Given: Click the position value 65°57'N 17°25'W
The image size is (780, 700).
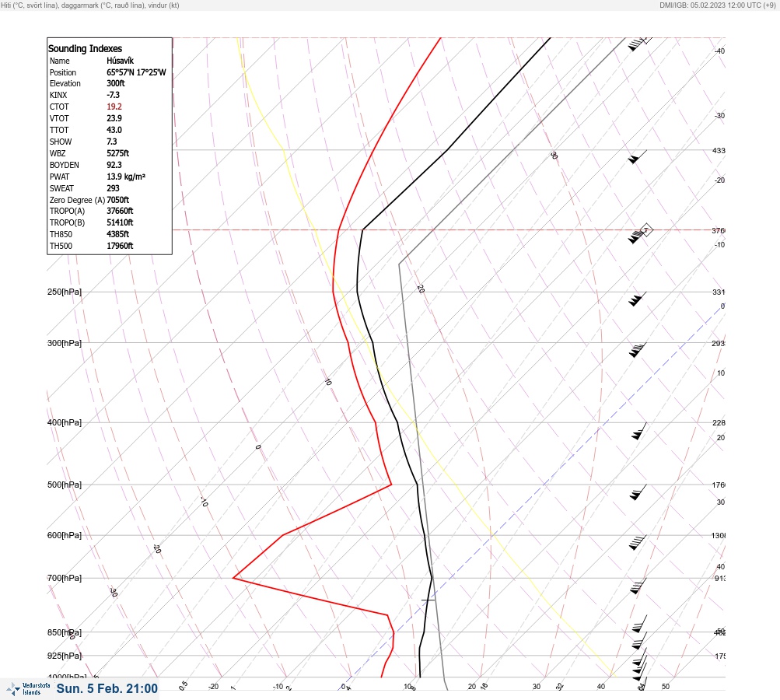Looking at the screenshot, I should (136, 72).
